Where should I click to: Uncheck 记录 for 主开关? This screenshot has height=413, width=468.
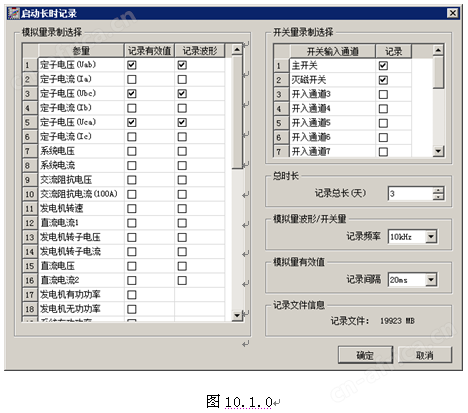(383, 66)
